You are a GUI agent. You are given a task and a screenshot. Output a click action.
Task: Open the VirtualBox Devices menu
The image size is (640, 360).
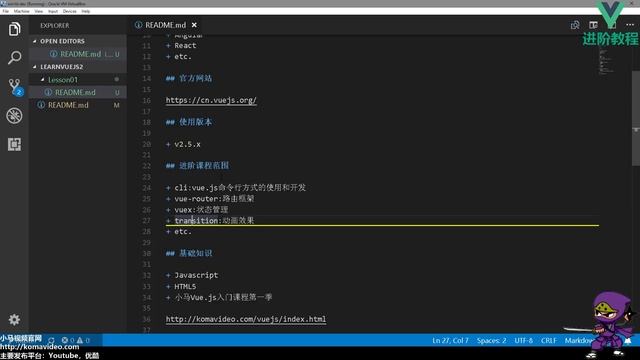[x=70, y=11]
